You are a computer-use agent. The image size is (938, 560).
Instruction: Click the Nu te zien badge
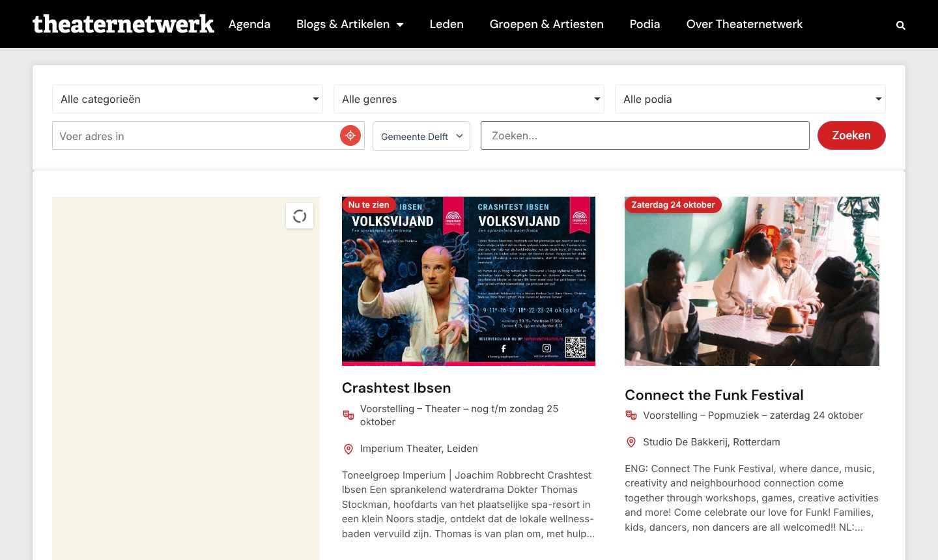tap(369, 204)
